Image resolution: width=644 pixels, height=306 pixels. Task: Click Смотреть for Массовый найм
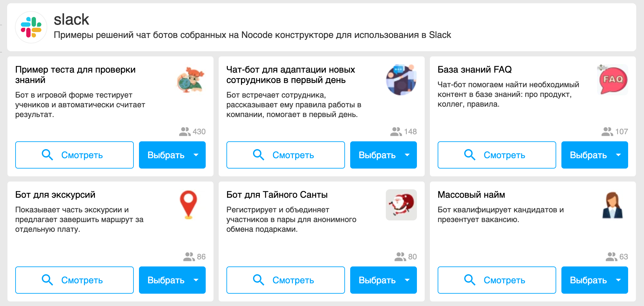(x=497, y=280)
